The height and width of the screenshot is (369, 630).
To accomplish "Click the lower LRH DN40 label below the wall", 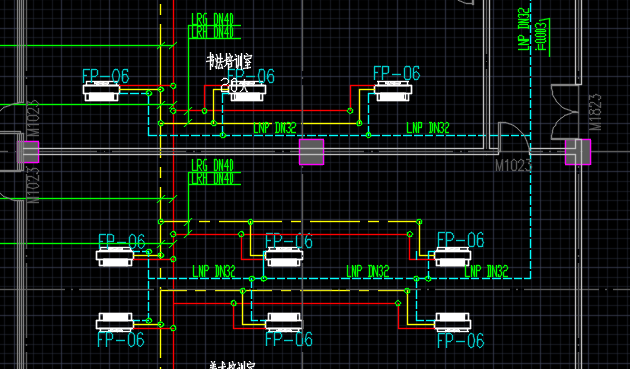I will tap(212, 178).
